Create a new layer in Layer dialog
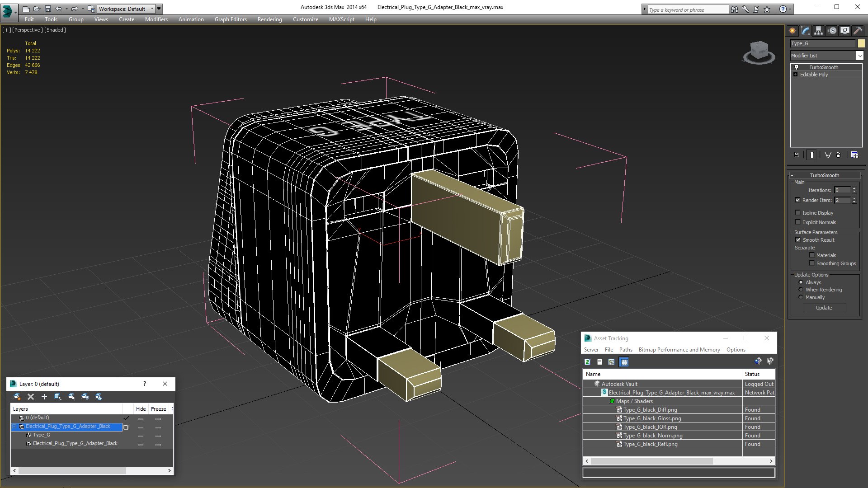Screen dimensions: 868x488 tap(17, 397)
